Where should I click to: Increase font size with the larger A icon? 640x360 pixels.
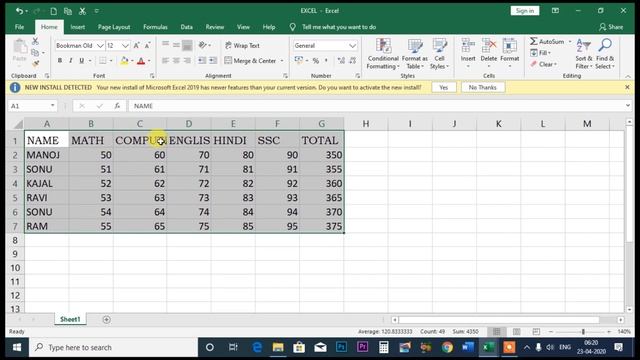(x=137, y=45)
